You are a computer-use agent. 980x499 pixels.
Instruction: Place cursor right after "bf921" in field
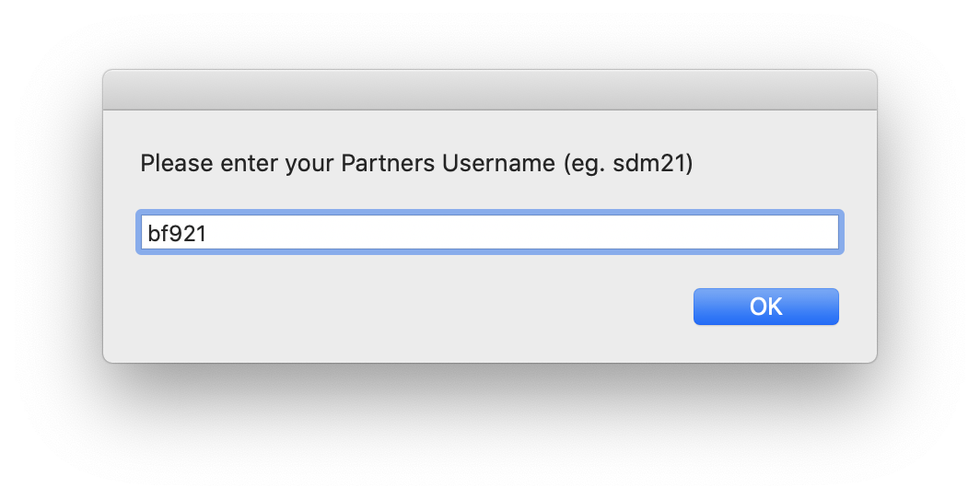(207, 233)
